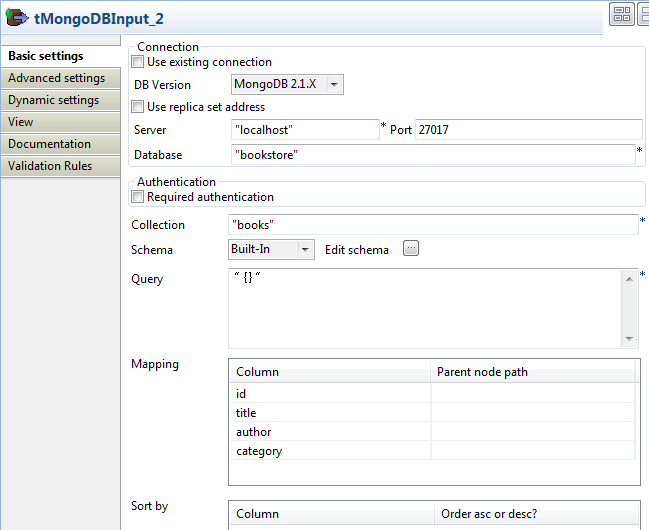Select the title row in Mapping table
The width and height of the screenshot is (649, 530).
pos(330,413)
